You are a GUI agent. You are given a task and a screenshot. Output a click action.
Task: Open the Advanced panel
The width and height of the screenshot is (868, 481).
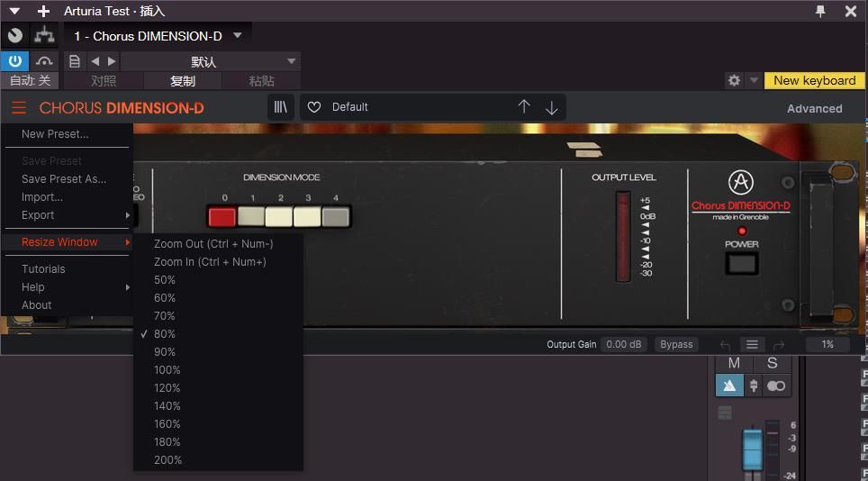click(814, 108)
